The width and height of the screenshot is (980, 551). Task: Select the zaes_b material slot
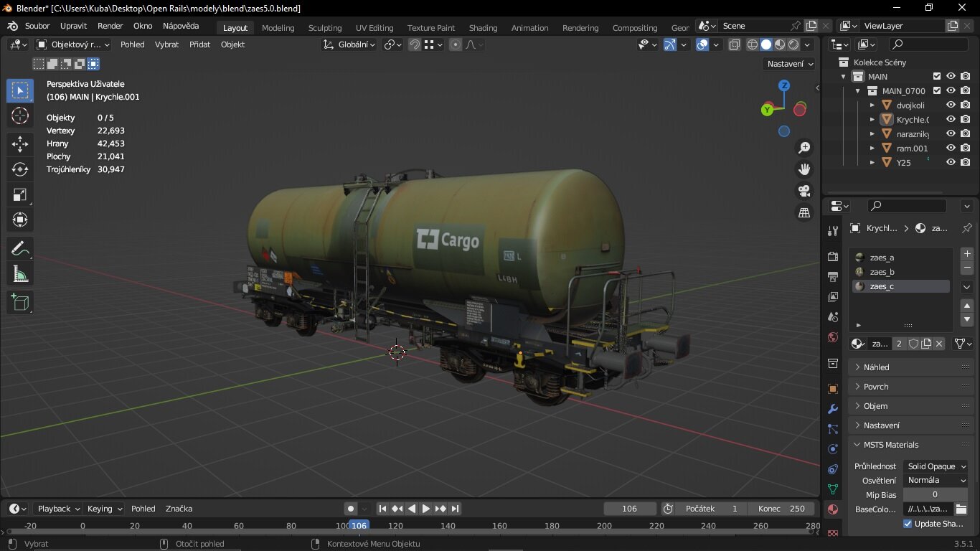coord(882,272)
